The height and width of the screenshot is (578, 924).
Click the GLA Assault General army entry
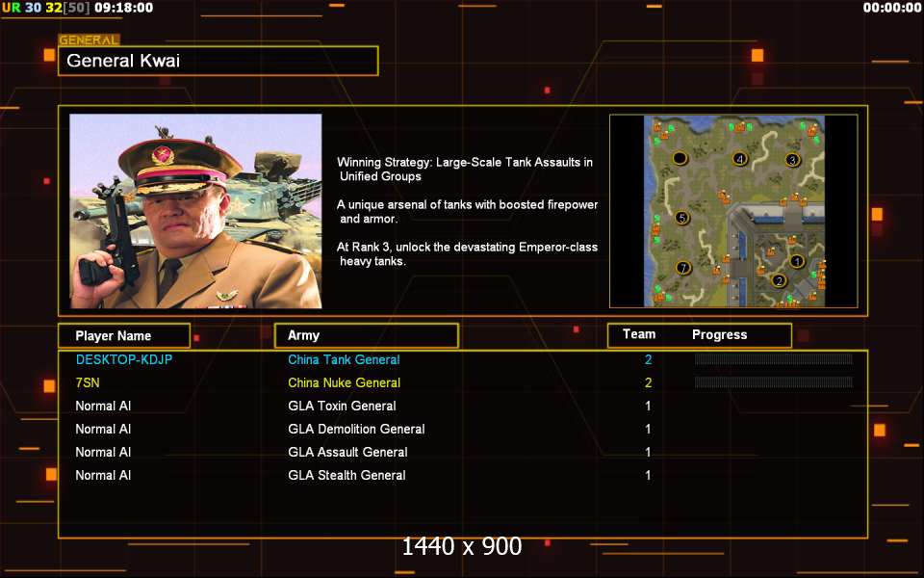coord(347,453)
